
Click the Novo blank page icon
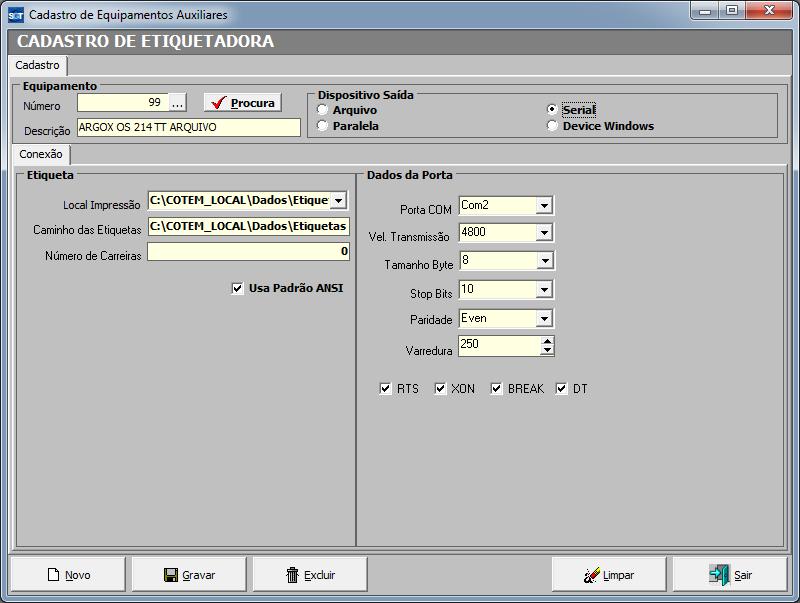54,575
